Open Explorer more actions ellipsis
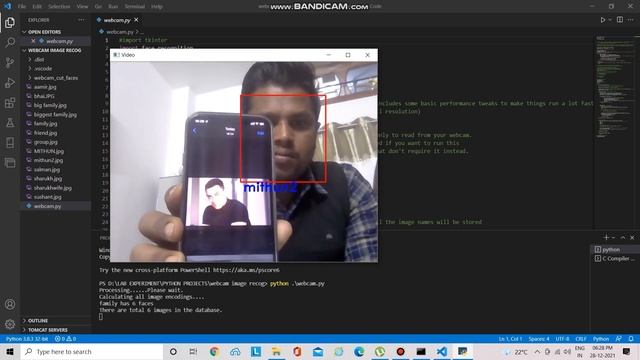 click(x=81, y=20)
